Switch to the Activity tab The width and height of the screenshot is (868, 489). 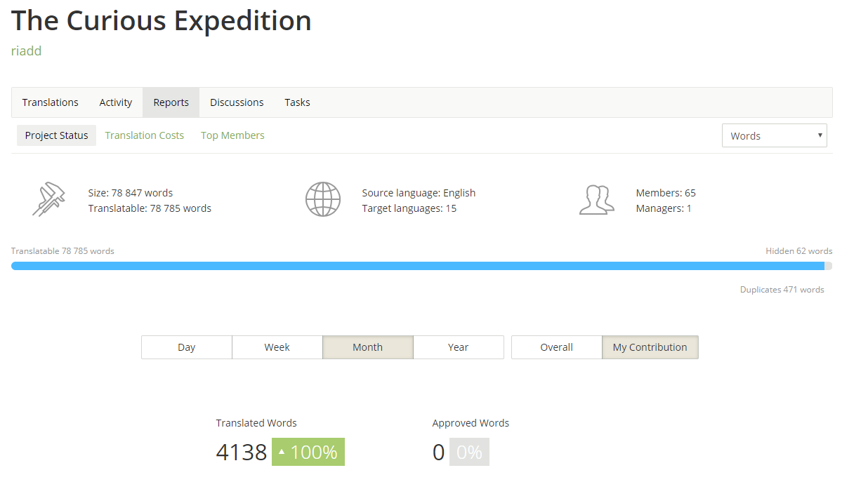click(116, 102)
